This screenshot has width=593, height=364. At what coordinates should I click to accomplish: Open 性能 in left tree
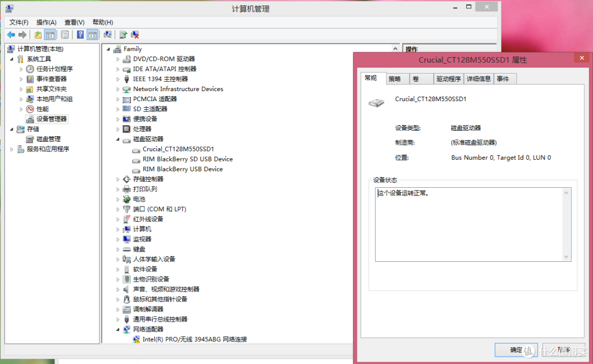point(42,109)
